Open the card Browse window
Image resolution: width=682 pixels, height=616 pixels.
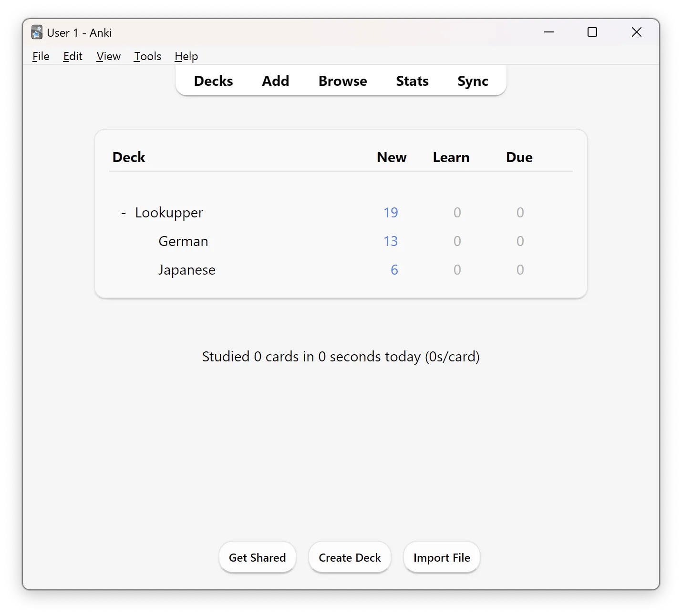click(342, 81)
